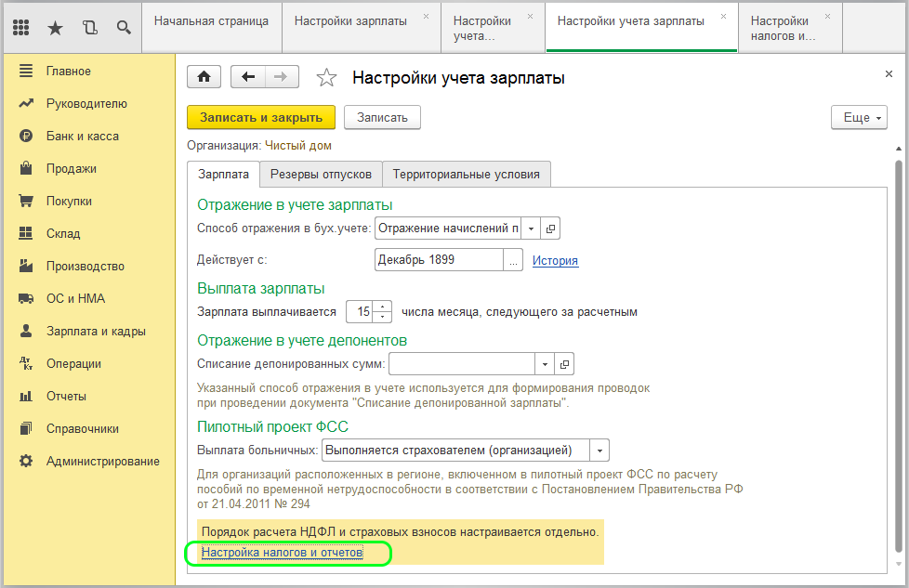Image resolution: width=909 pixels, height=588 pixels.
Task: Open the Favorites star in top bar
Action: click(55, 28)
